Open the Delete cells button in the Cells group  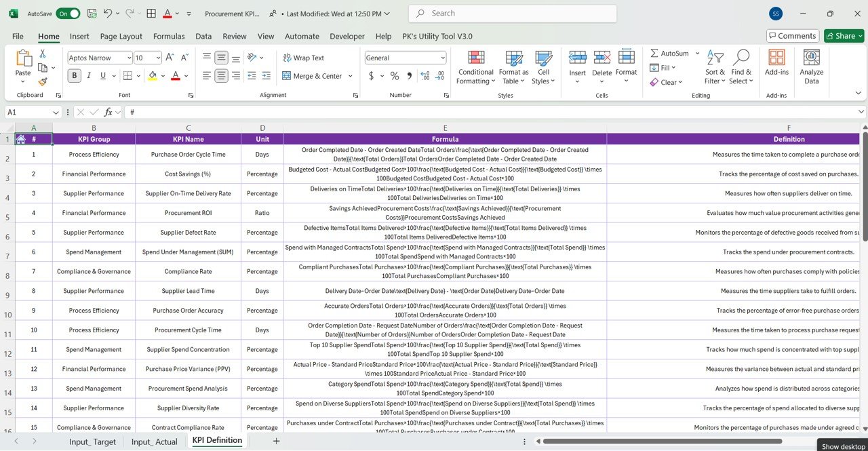coord(602,66)
